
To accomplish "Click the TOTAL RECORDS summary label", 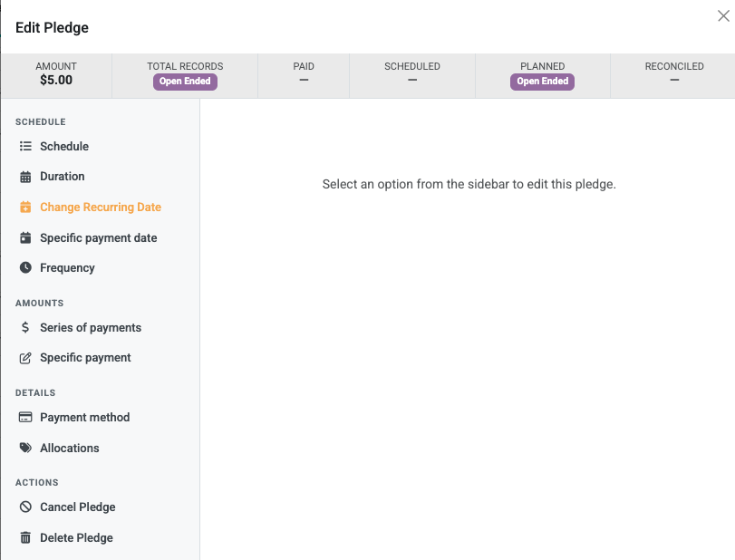I will click(x=185, y=66).
